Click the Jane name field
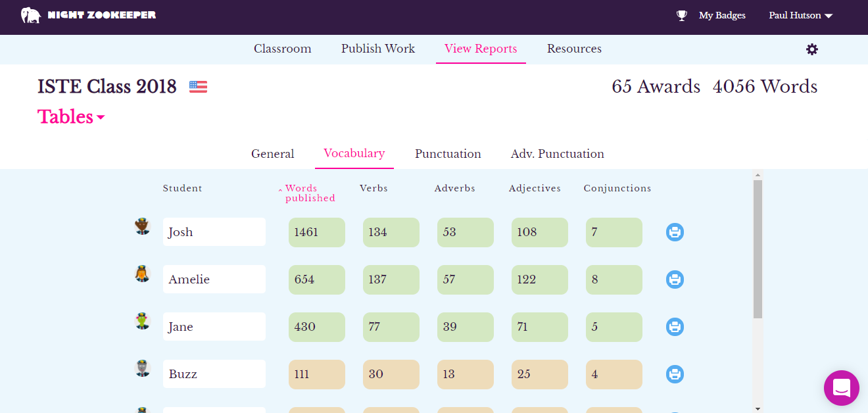The width and height of the screenshot is (868, 413). click(214, 327)
